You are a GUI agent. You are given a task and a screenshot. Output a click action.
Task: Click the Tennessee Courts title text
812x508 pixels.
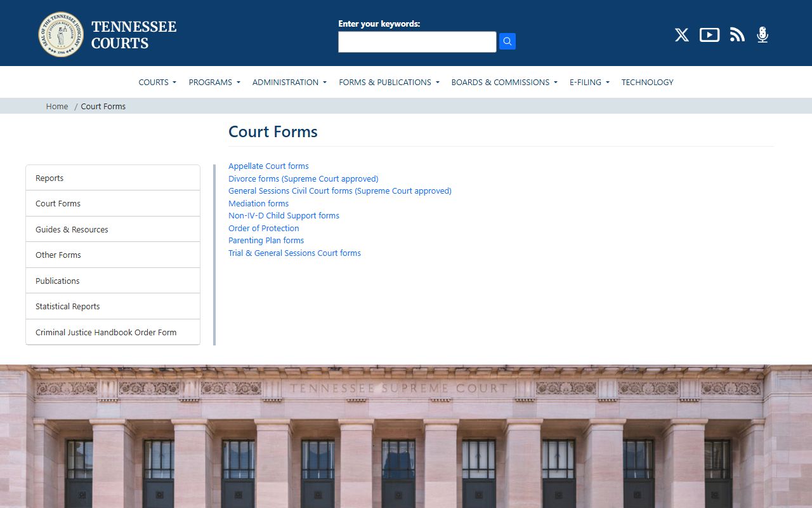(134, 35)
